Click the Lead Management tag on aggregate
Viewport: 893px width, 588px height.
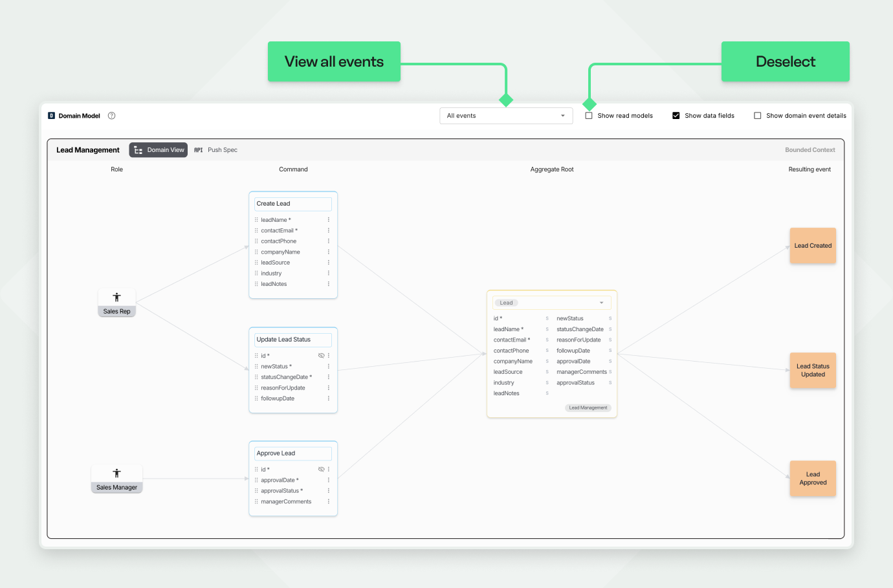[588, 408]
